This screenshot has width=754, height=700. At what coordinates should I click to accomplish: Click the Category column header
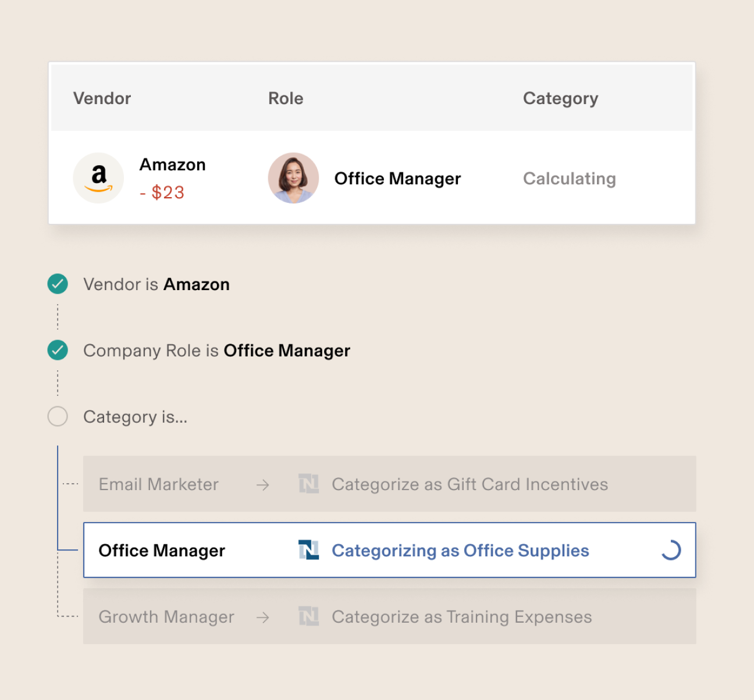560,99
